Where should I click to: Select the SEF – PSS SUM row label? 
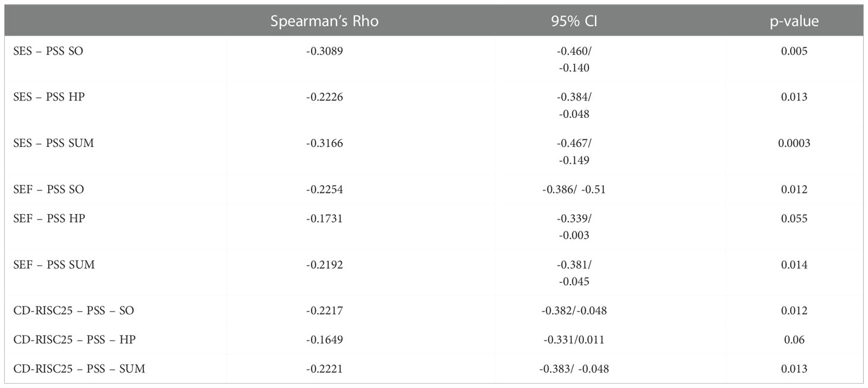pyautogui.click(x=54, y=265)
